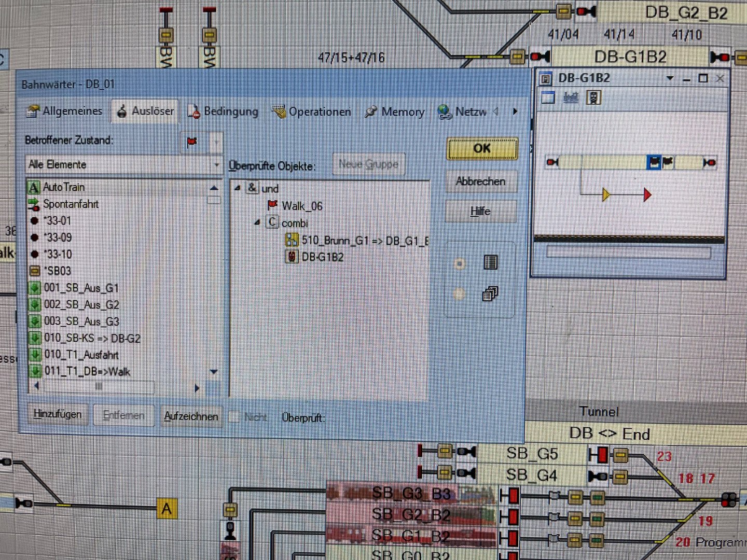Image resolution: width=747 pixels, height=560 pixels.
Task: Open the Operationen tab
Action: [x=311, y=112]
